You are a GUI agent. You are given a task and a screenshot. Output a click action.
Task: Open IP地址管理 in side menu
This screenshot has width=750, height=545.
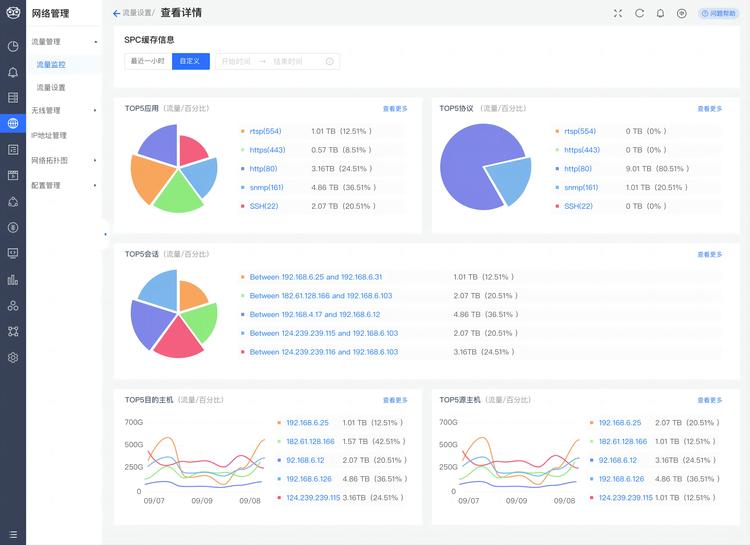click(x=49, y=135)
